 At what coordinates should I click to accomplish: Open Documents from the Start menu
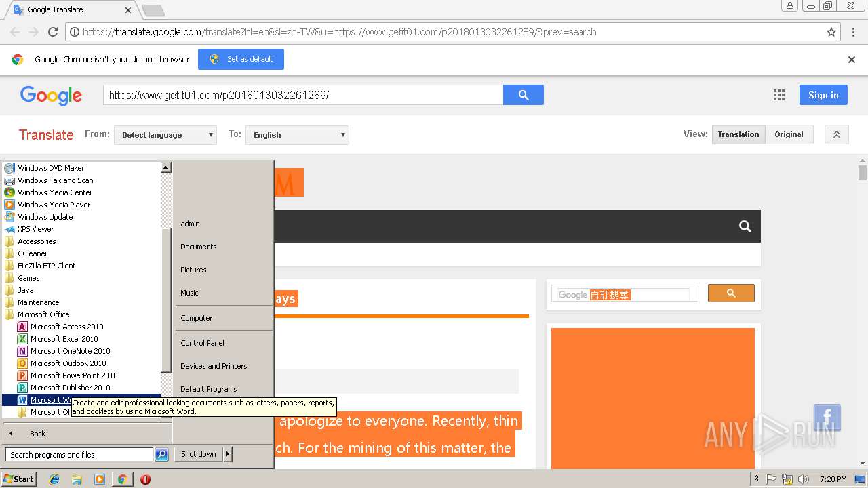click(198, 247)
